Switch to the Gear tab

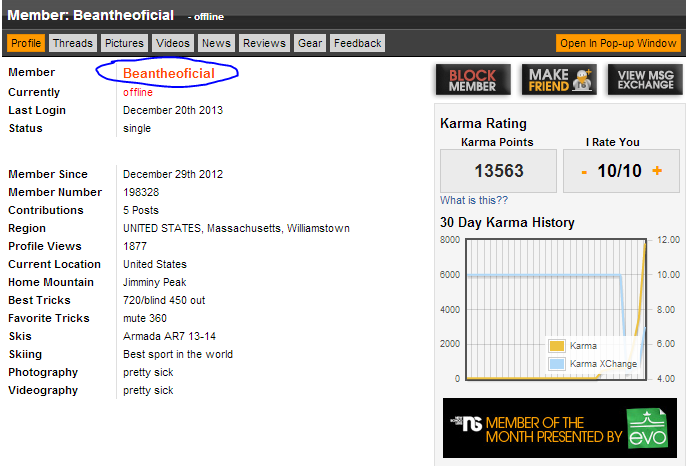point(310,43)
